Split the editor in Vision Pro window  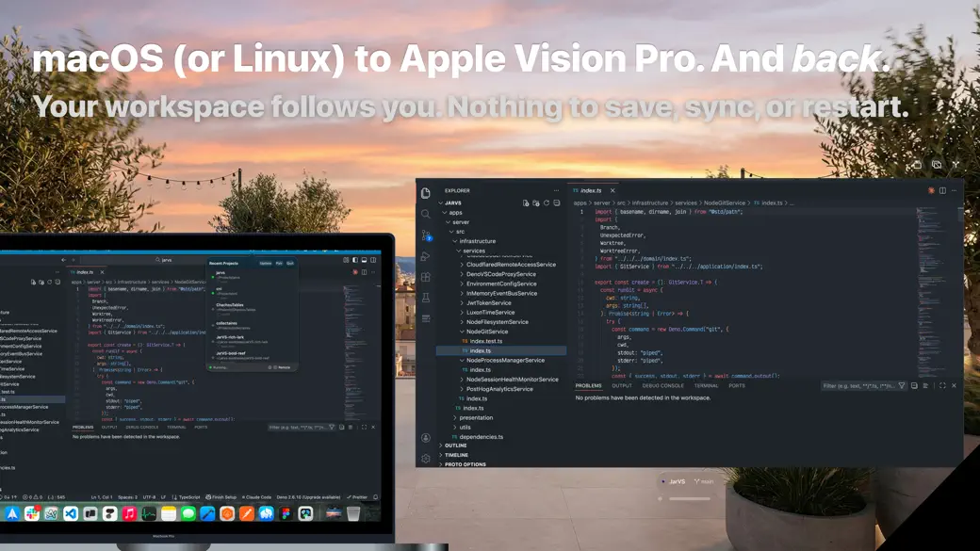coord(942,190)
